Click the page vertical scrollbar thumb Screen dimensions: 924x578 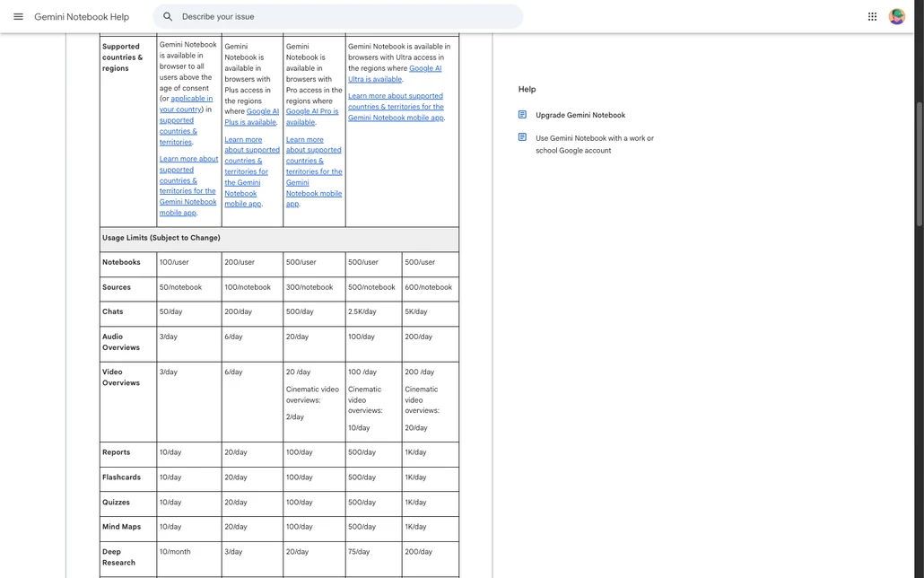pos(919,163)
